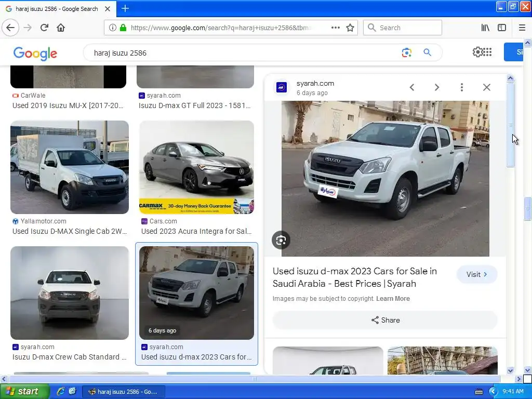Open preview panel three-dot options
Screen dimensions: 532x399
click(x=461, y=87)
